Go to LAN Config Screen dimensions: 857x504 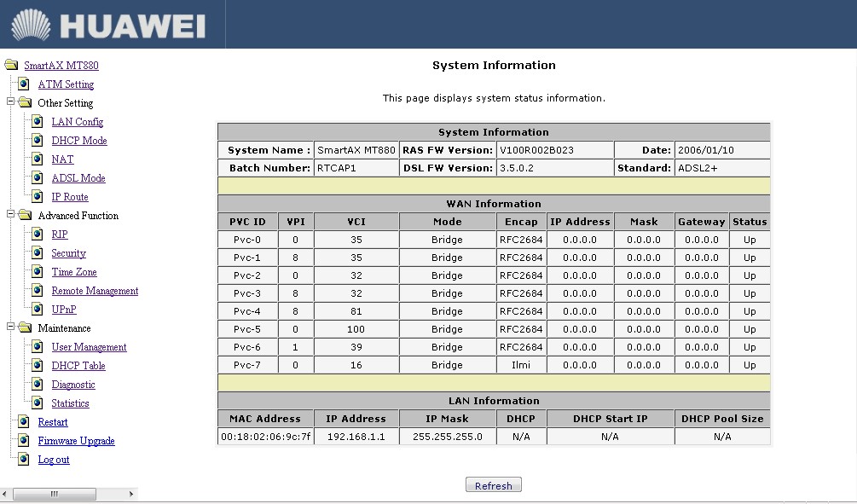[x=77, y=122]
